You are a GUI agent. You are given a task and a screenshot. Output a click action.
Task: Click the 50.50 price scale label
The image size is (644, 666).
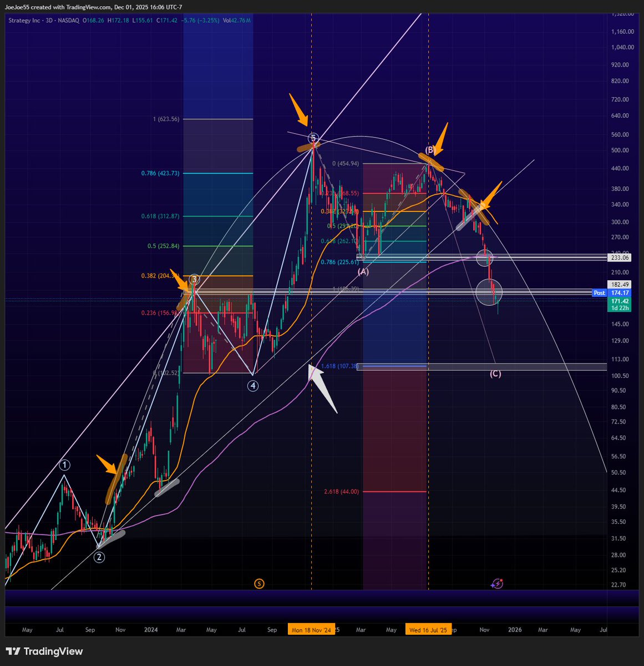coord(618,472)
